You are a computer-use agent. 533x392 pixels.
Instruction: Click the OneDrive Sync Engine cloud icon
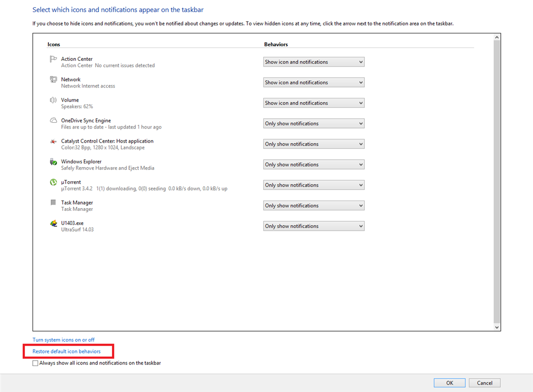(x=54, y=120)
